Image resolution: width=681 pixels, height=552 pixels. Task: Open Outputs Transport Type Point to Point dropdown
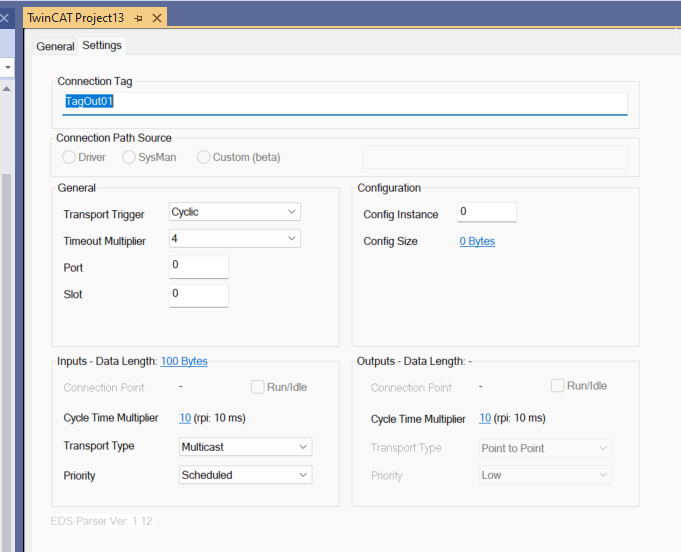(x=545, y=448)
